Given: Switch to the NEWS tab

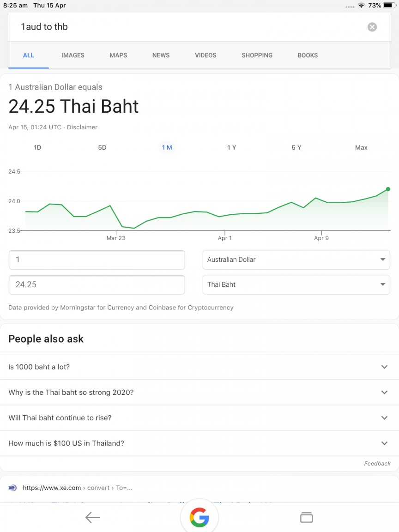Looking at the screenshot, I should point(161,55).
